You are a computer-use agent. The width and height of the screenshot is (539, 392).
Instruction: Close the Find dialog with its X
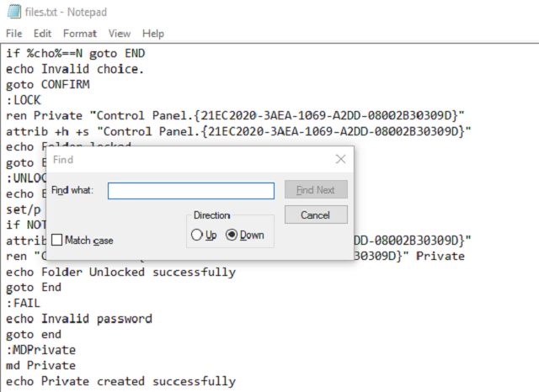[x=340, y=159]
